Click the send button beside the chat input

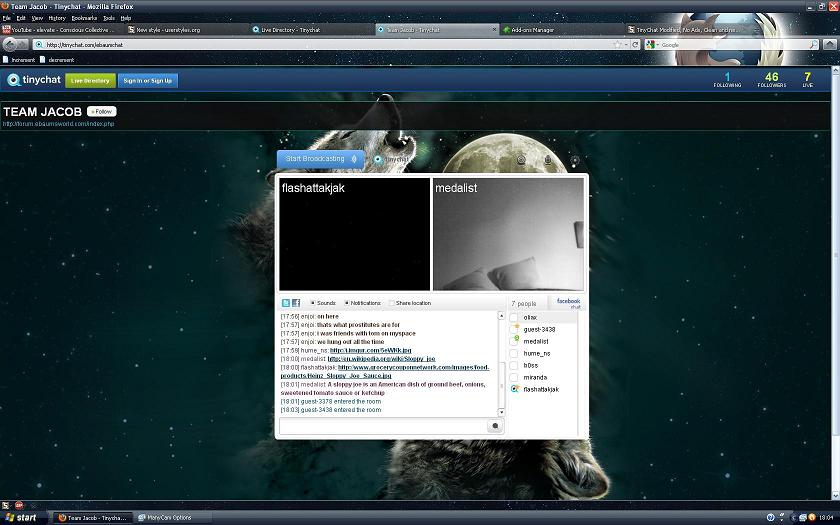pyautogui.click(x=495, y=426)
